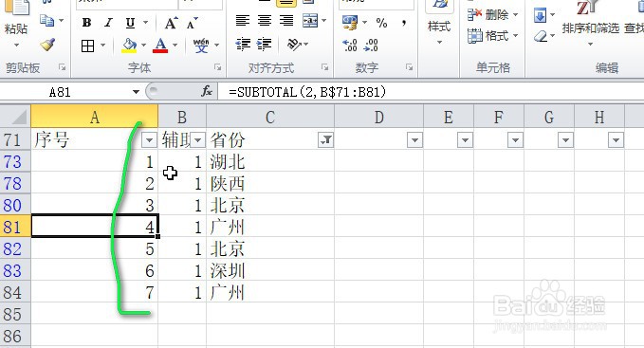
Task: Apply Percent Style format
Action: pos(381,23)
